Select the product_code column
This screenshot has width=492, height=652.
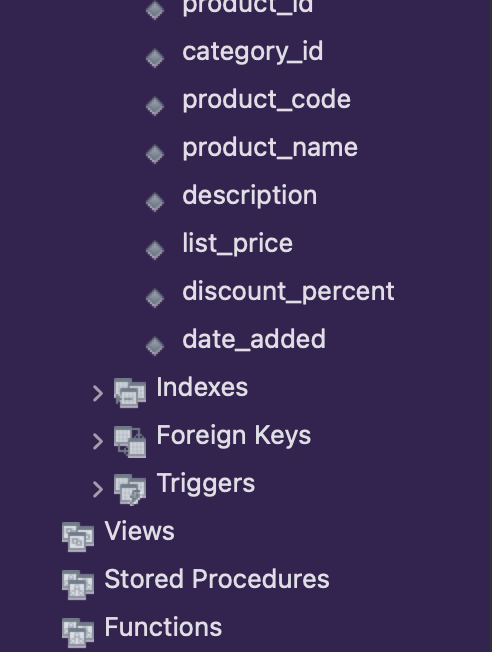[x=267, y=100]
